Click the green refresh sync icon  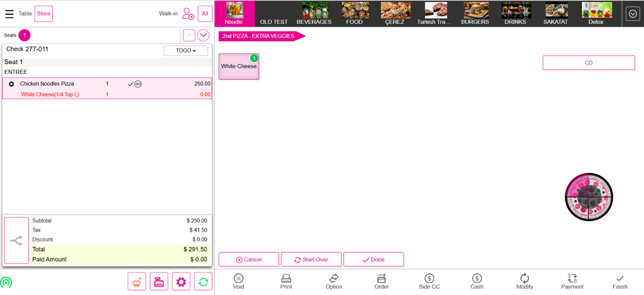(x=203, y=281)
